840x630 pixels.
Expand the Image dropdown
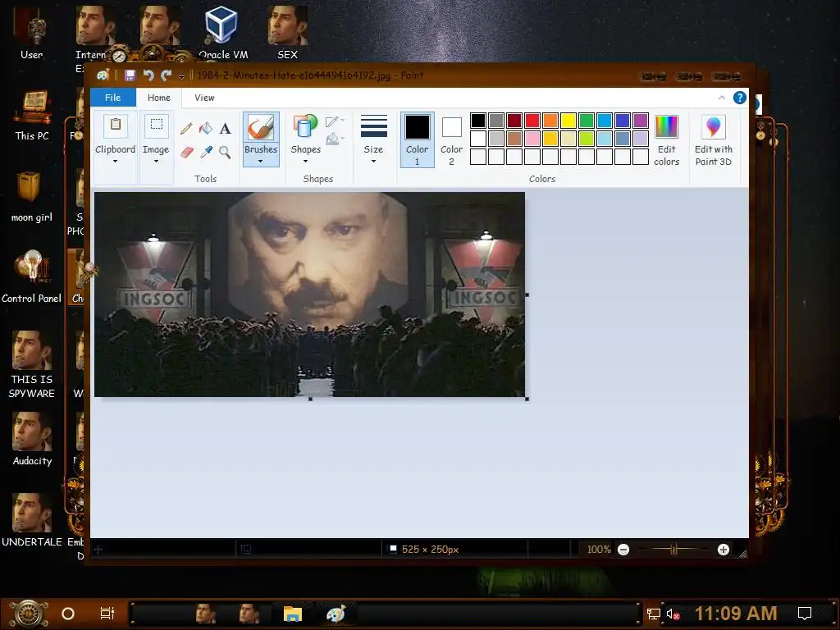coord(156,161)
